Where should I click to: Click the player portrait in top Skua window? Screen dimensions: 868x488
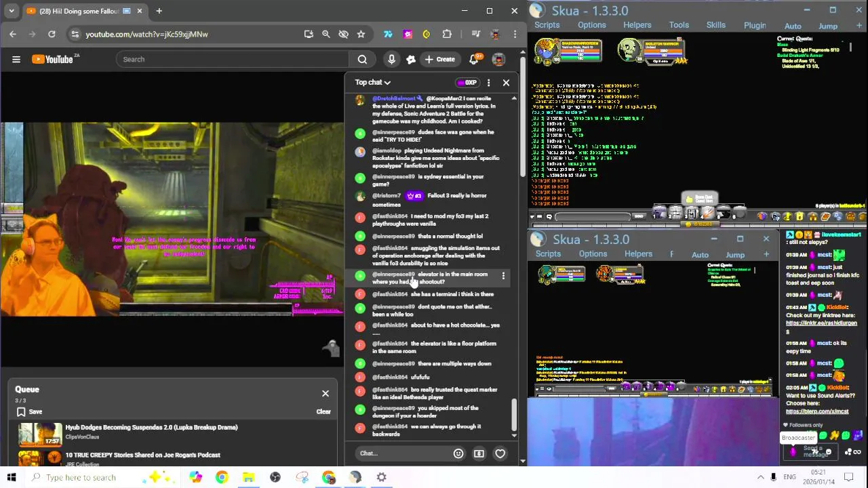point(547,50)
